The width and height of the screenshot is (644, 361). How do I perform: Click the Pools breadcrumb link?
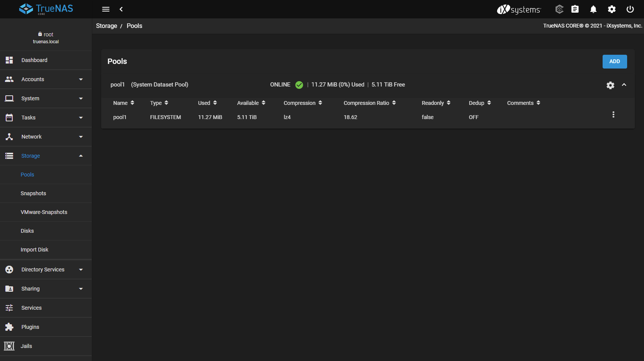coord(135,26)
